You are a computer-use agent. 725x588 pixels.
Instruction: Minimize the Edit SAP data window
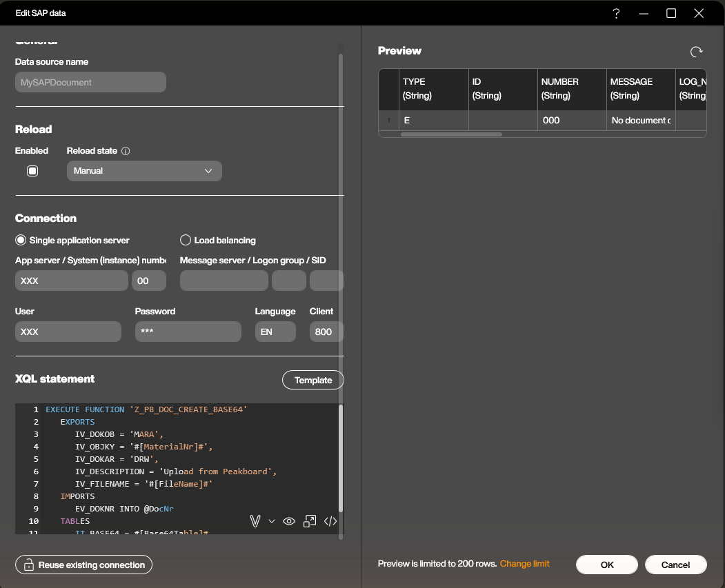point(643,13)
